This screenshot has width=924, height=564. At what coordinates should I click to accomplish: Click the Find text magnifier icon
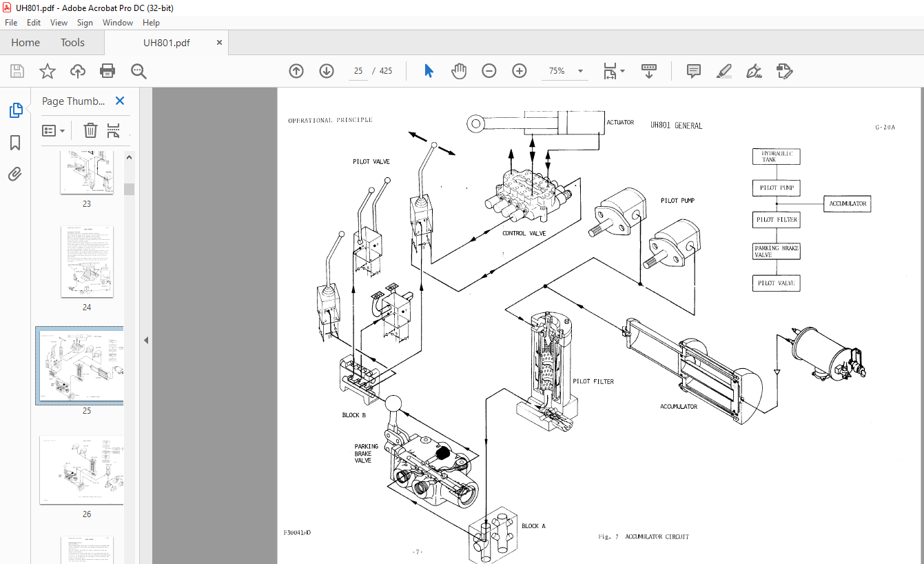point(138,71)
